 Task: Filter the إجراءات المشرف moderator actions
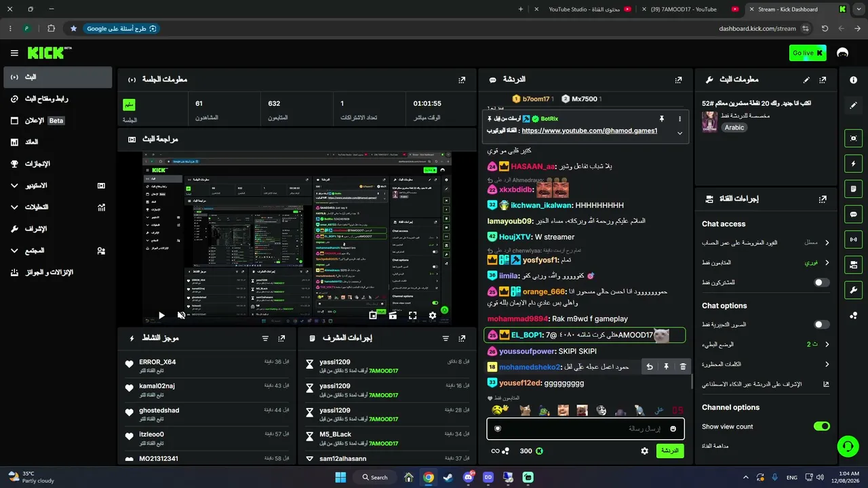point(446,338)
